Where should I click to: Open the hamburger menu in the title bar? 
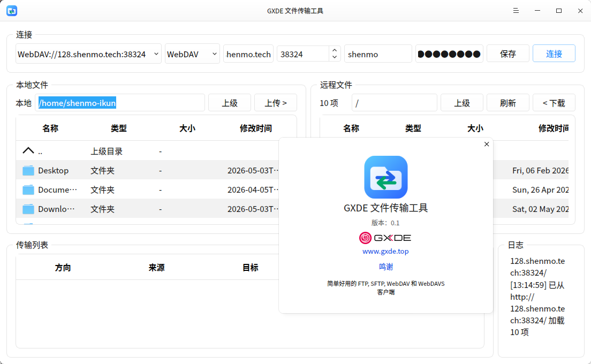coord(516,11)
